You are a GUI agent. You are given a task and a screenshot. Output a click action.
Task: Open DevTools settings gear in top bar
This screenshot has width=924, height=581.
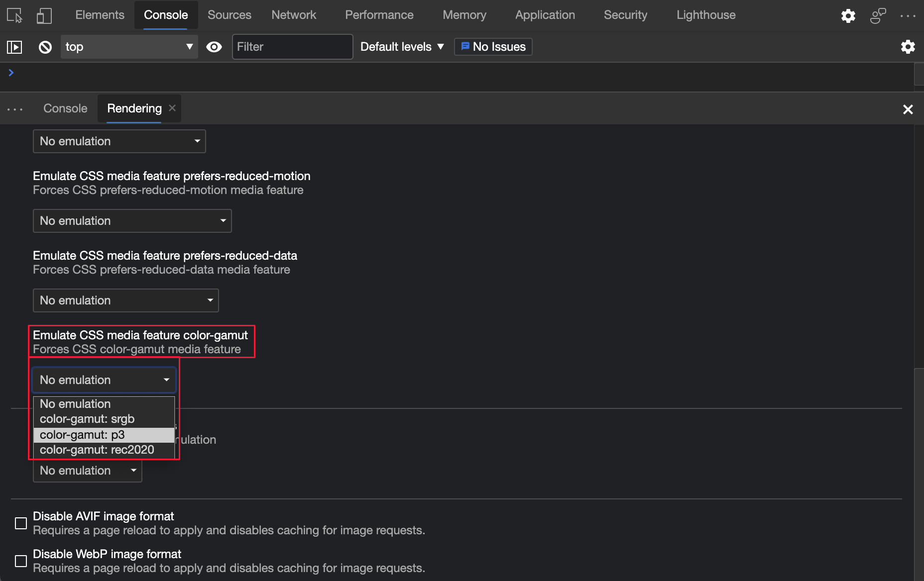(x=848, y=16)
